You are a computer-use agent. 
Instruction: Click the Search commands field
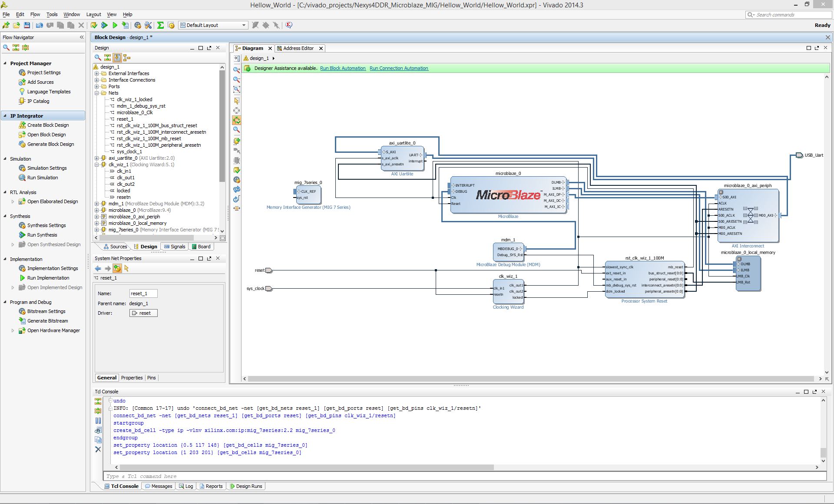tap(788, 15)
